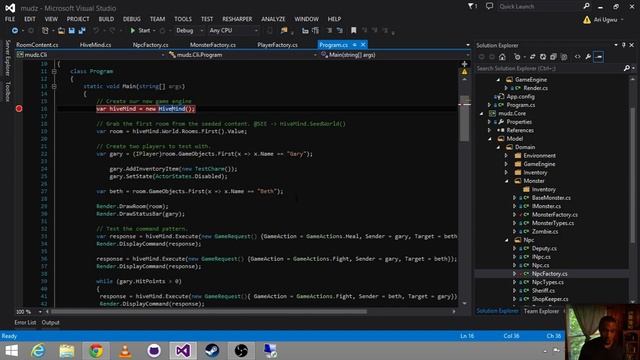
Task: Select Zombie.cs in Solution Explorer
Action: (x=545, y=231)
